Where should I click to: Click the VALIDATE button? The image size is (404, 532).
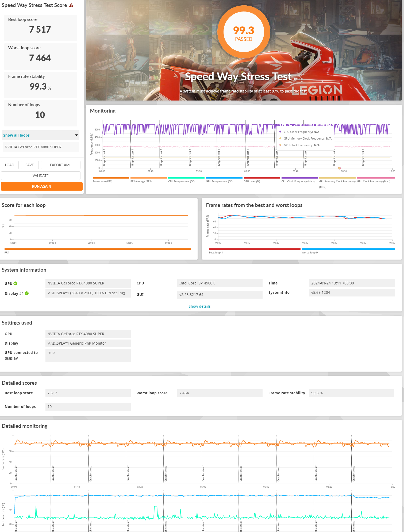(x=41, y=176)
